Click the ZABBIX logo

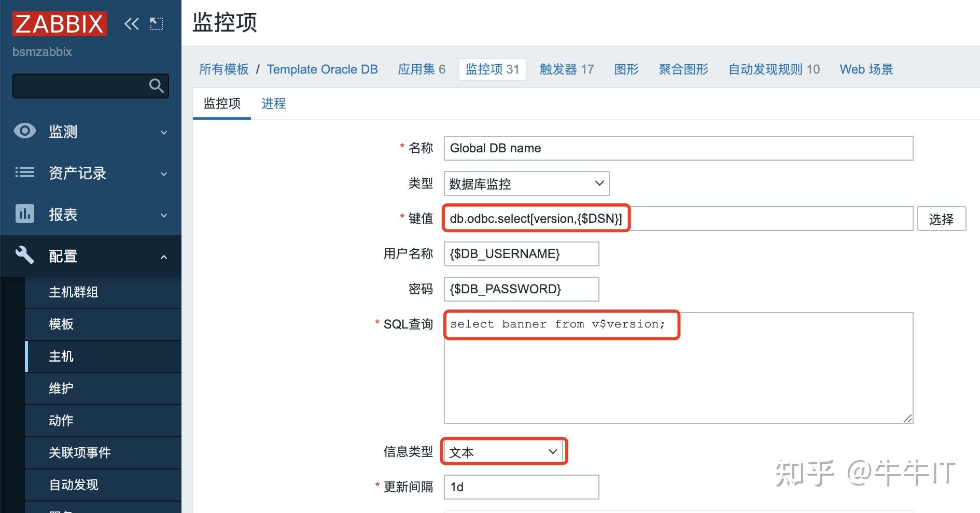tap(60, 24)
